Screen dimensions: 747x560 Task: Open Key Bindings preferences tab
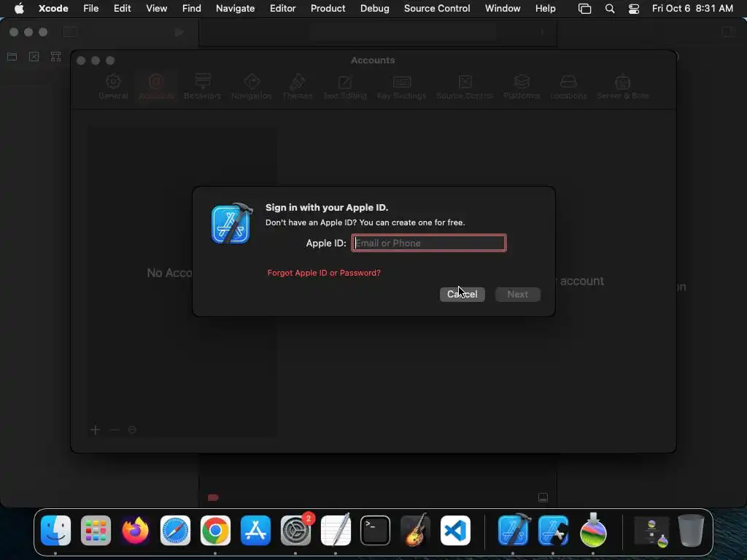click(402, 87)
